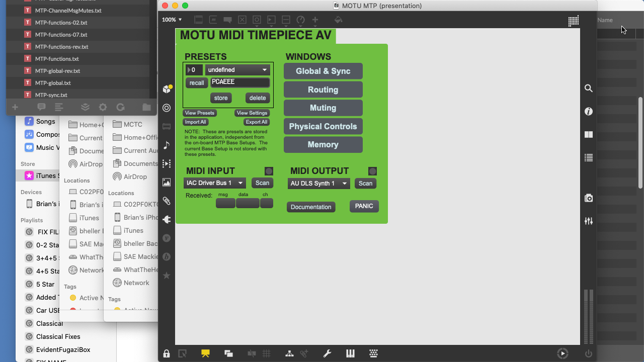The width and height of the screenshot is (644, 362).
Task: Open Global & Sync window
Action: [323, 71]
